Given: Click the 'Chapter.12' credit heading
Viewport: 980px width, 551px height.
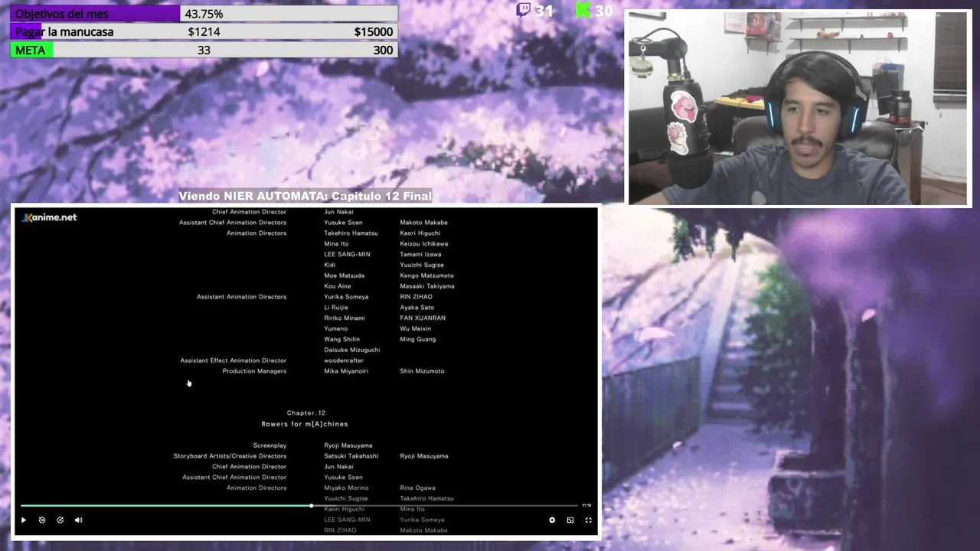Looking at the screenshot, I should (x=306, y=413).
